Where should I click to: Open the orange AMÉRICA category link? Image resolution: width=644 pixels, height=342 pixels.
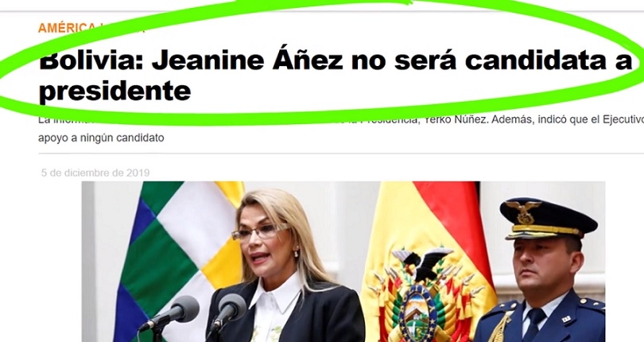[x=67, y=28]
